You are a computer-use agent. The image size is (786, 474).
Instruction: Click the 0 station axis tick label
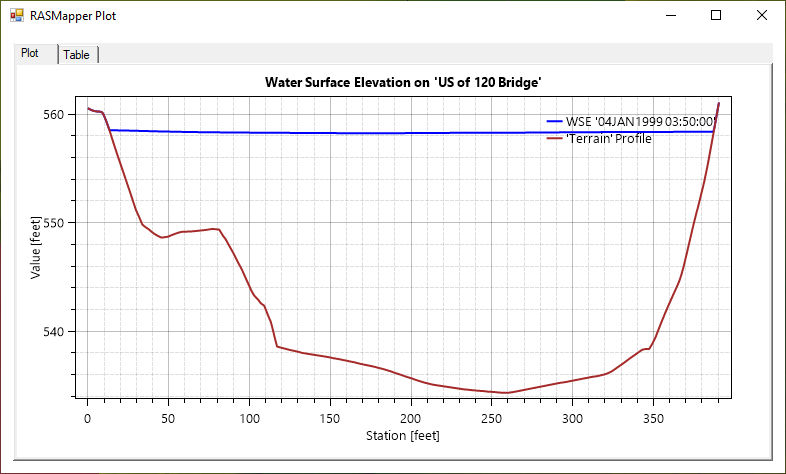[x=87, y=419]
